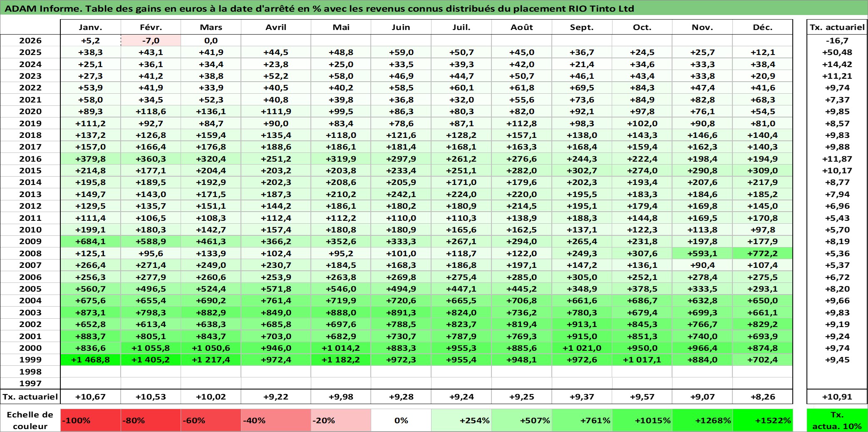The width and height of the screenshot is (868, 432).
Task: Select the Août column header
Action: (522, 27)
